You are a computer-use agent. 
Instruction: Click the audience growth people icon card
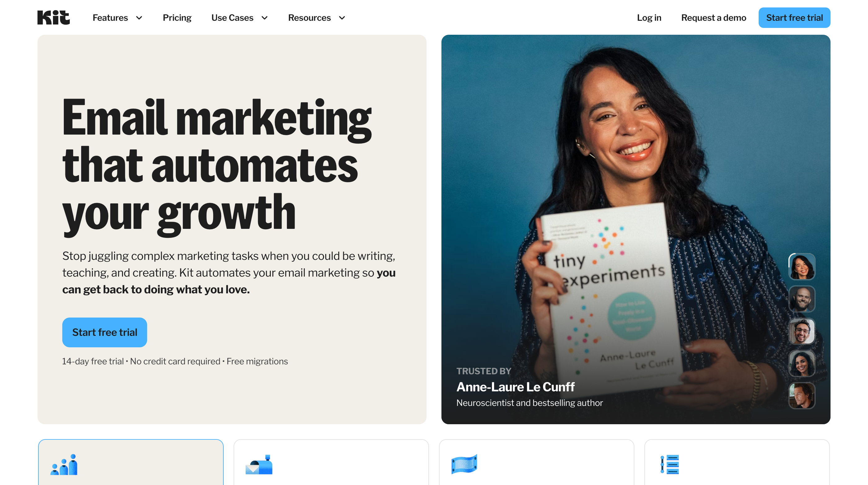[x=131, y=463]
